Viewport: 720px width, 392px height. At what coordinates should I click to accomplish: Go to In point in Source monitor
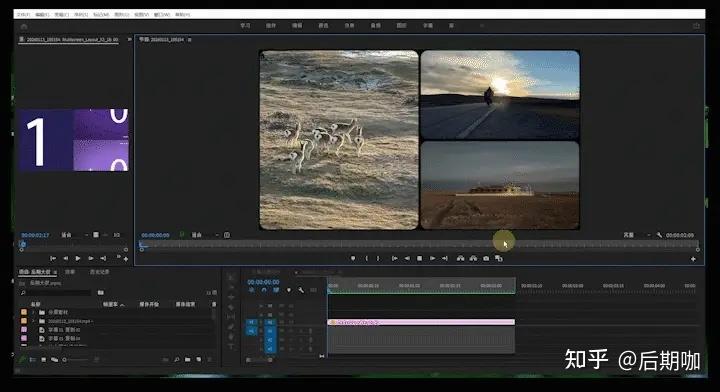click(53, 258)
